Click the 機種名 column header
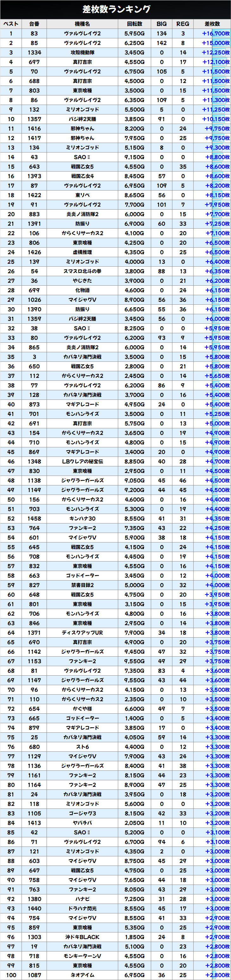The height and width of the screenshot is (980, 231). tap(82, 24)
